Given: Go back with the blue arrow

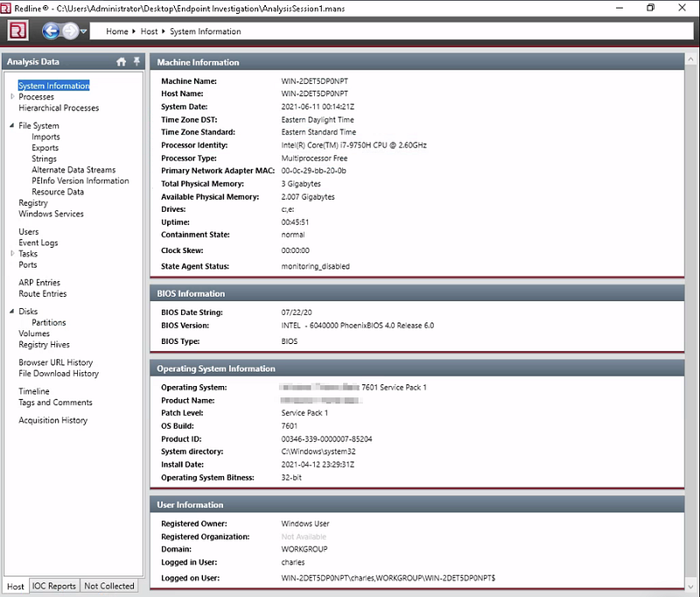Looking at the screenshot, I should click(51, 31).
